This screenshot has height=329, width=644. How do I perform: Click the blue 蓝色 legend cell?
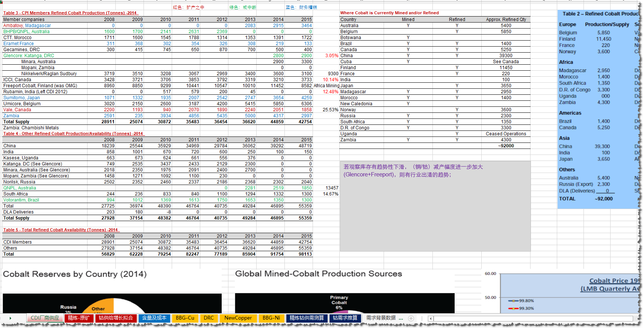pyautogui.click(x=301, y=8)
